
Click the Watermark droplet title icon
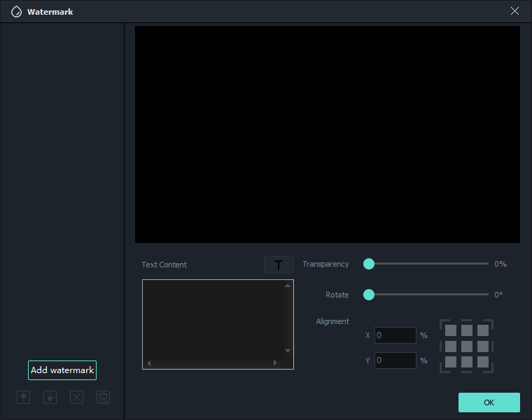pyautogui.click(x=16, y=11)
